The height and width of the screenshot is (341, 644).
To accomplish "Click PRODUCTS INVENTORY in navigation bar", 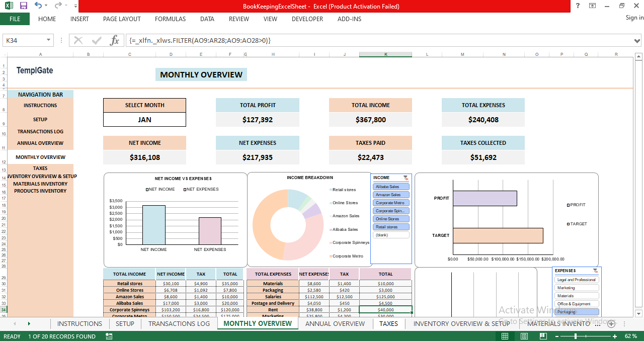I will pos(40,191).
